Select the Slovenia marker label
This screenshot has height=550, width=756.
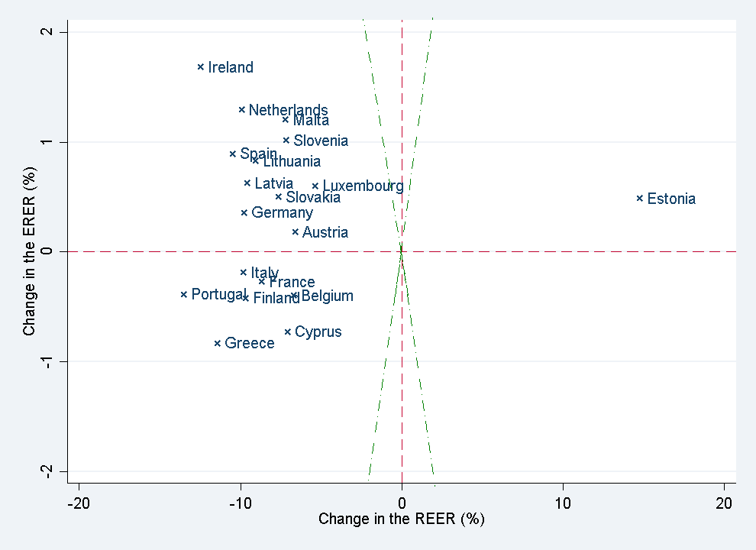[x=321, y=141]
